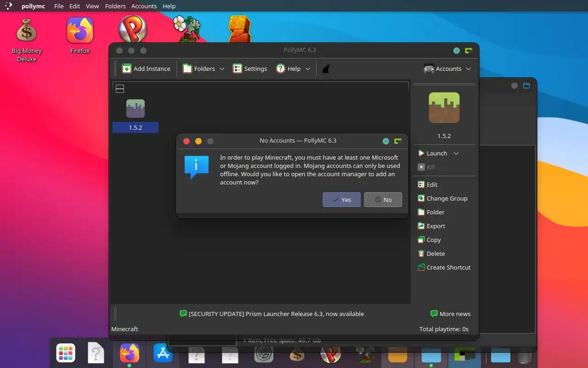Open the Folders toolbar dropdown
Viewport: 588px width, 368px height.
[x=204, y=69]
